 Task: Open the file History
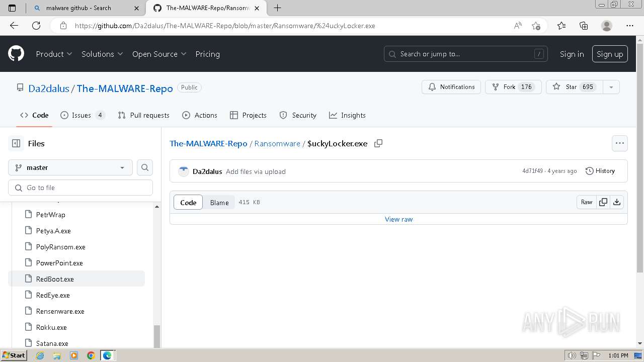pos(600,171)
